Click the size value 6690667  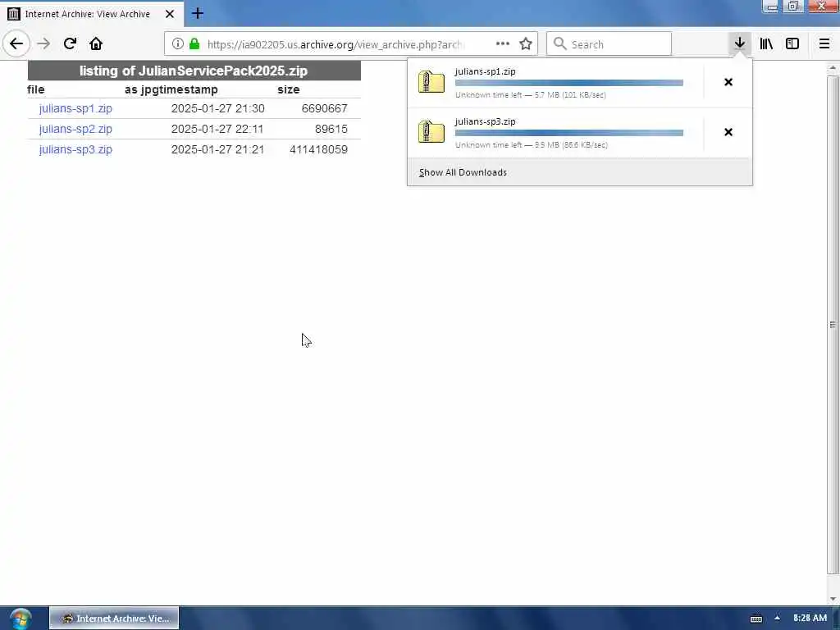324,109
